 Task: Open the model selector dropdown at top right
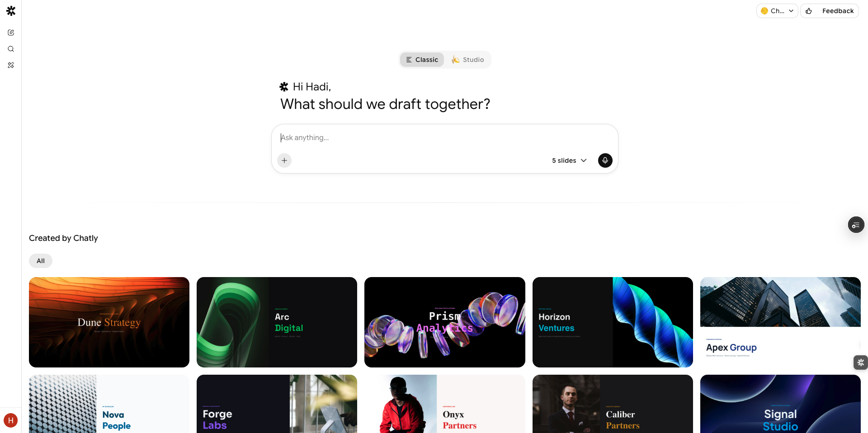pos(777,11)
